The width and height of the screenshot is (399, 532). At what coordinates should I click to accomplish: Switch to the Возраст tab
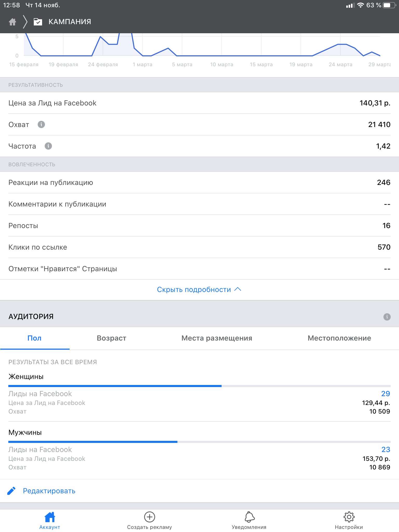[x=111, y=338]
